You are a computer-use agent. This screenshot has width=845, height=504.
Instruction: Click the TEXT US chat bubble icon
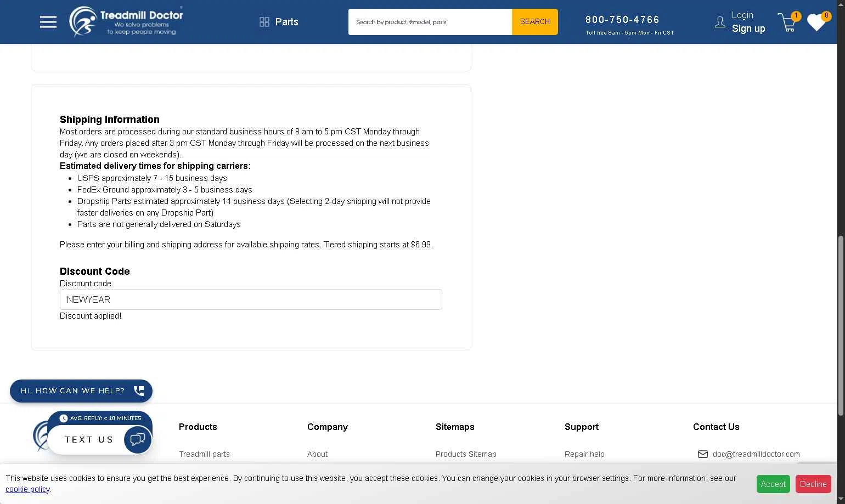[138, 439]
